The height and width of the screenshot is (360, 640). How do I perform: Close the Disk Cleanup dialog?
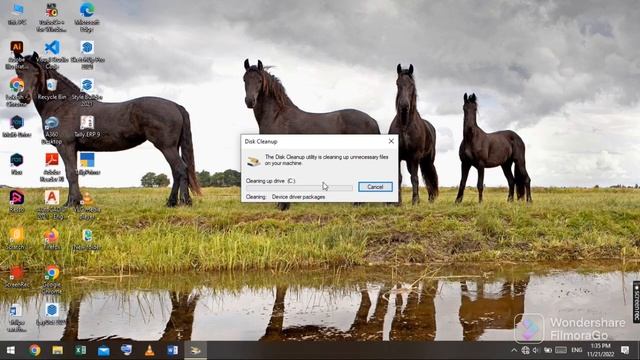(391, 141)
